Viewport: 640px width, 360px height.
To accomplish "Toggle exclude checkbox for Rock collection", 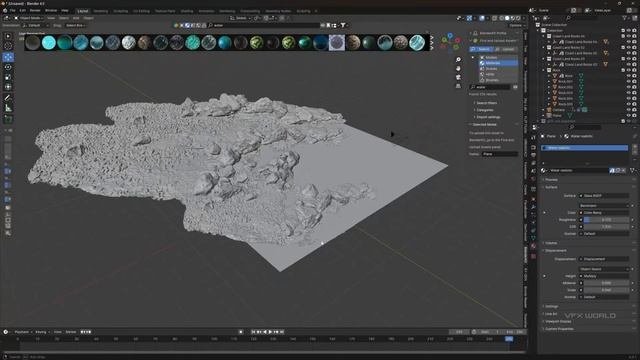I will [x=623, y=70].
